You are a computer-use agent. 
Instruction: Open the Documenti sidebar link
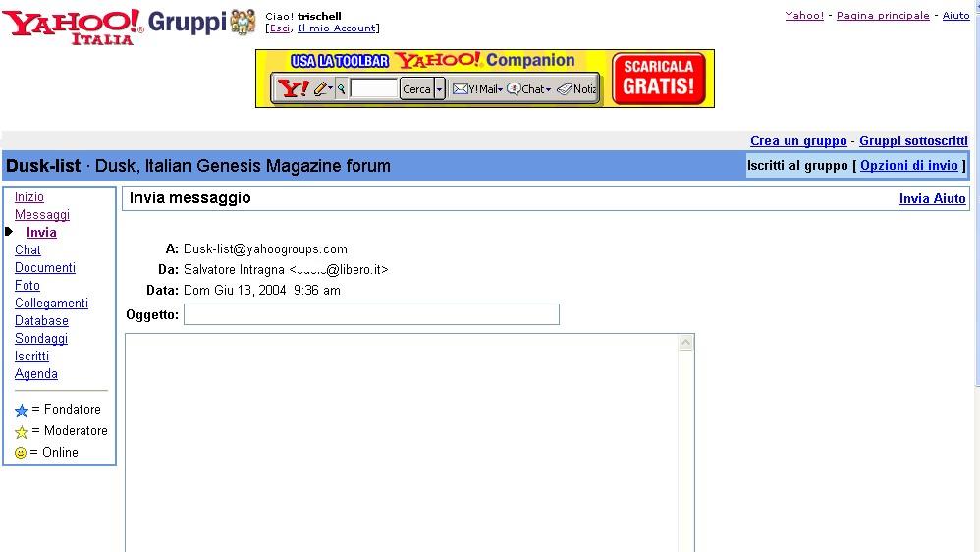click(45, 267)
